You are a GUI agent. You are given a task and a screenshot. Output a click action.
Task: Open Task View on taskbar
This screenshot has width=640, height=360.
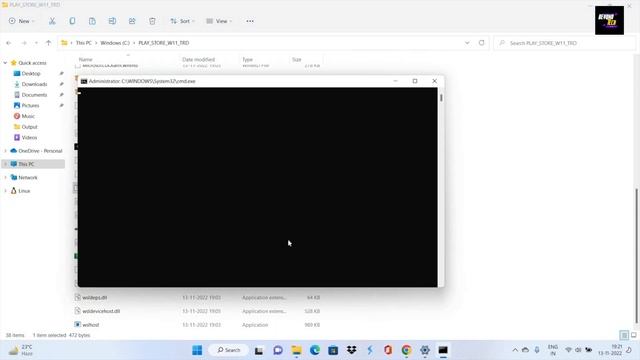pyautogui.click(x=259, y=350)
